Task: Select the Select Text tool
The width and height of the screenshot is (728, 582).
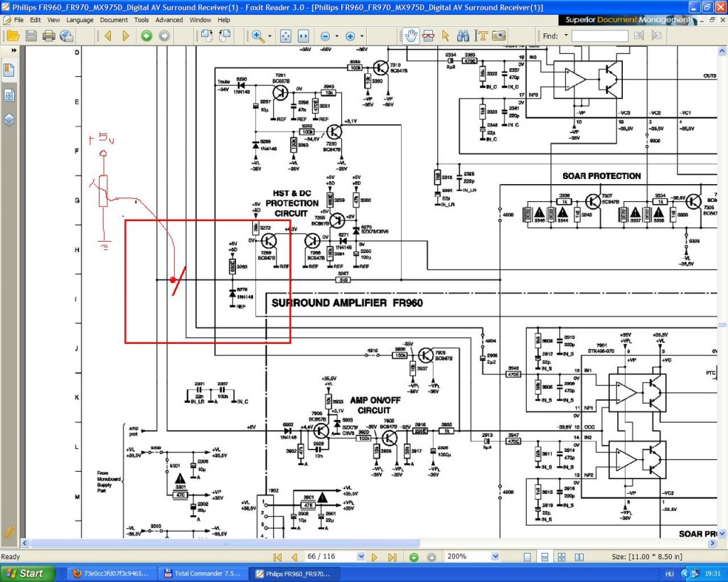Action: tap(481, 36)
